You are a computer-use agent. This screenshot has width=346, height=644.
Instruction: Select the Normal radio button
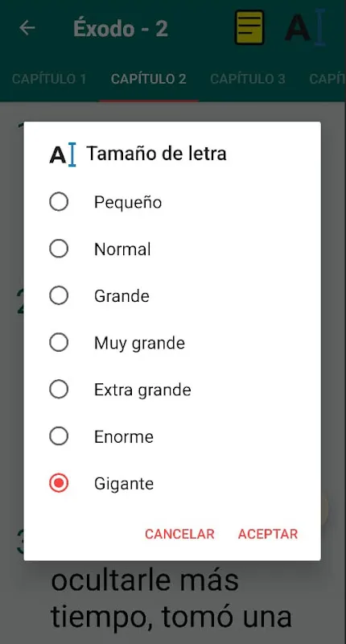click(59, 249)
